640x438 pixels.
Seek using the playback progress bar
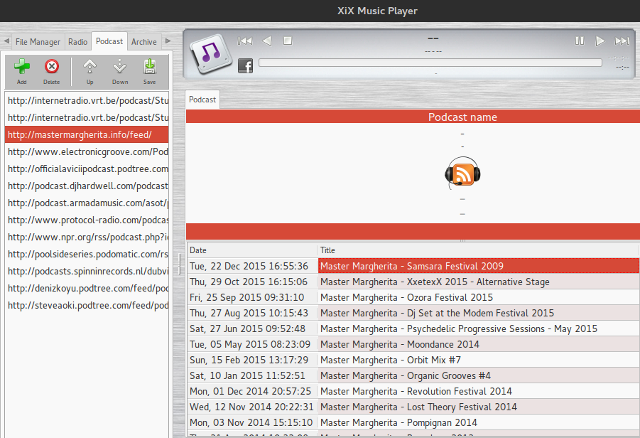point(430,62)
